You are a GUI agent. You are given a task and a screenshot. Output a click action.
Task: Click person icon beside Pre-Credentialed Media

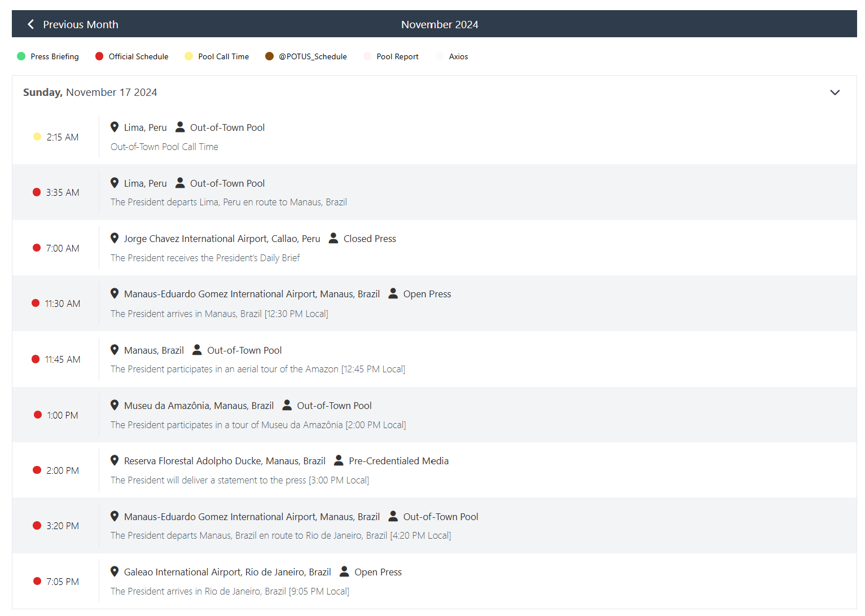click(339, 460)
